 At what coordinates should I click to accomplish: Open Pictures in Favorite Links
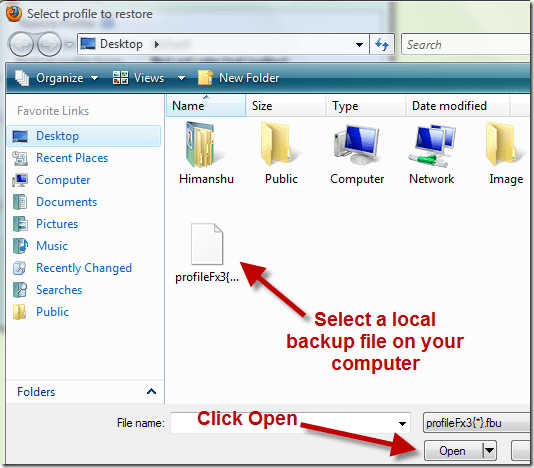(x=57, y=224)
